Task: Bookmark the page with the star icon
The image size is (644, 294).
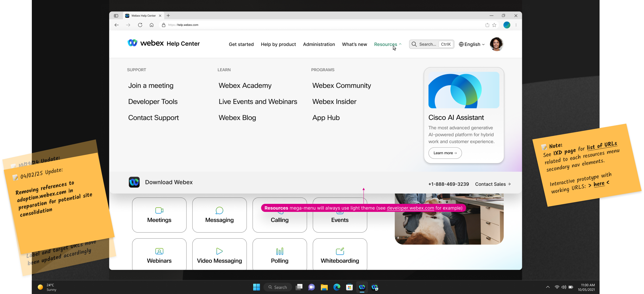Action: pyautogui.click(x=494, y=25)
